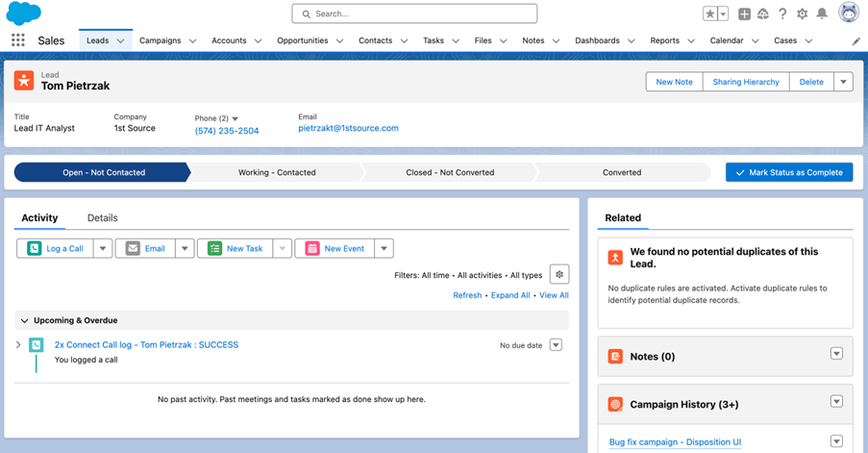Open the Bug fix campaign row dropdown
This screenshot has width=868, height=453.
[837, 441]
